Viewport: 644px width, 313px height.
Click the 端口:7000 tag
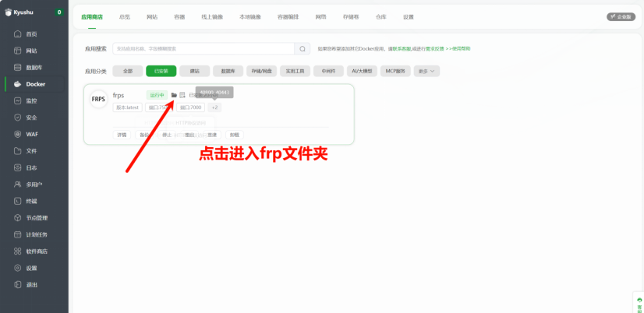pos(190,107)
